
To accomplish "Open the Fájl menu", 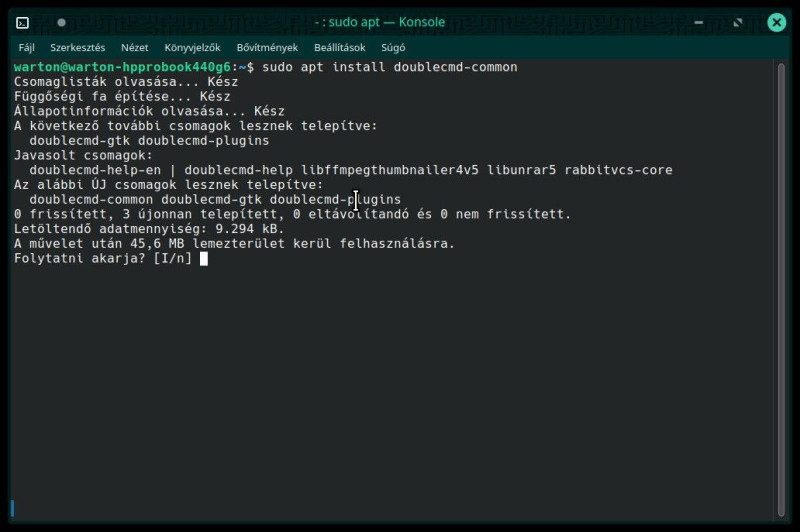I will coord(27,48).
